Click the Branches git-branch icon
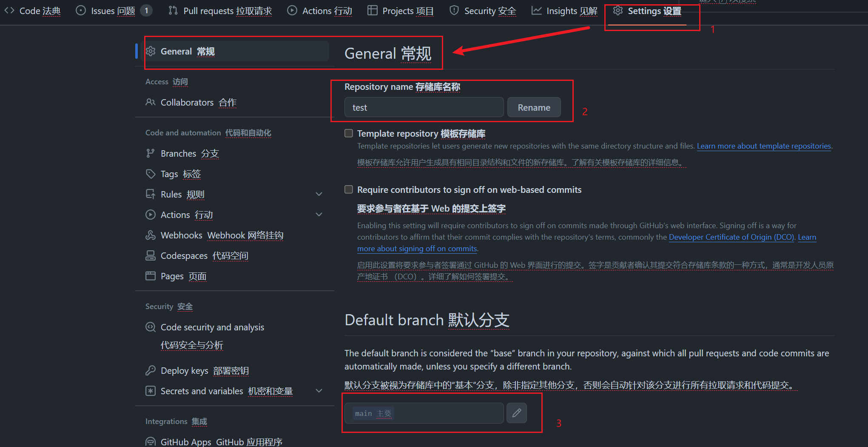The image size is (868, 447). coord(151,153)
